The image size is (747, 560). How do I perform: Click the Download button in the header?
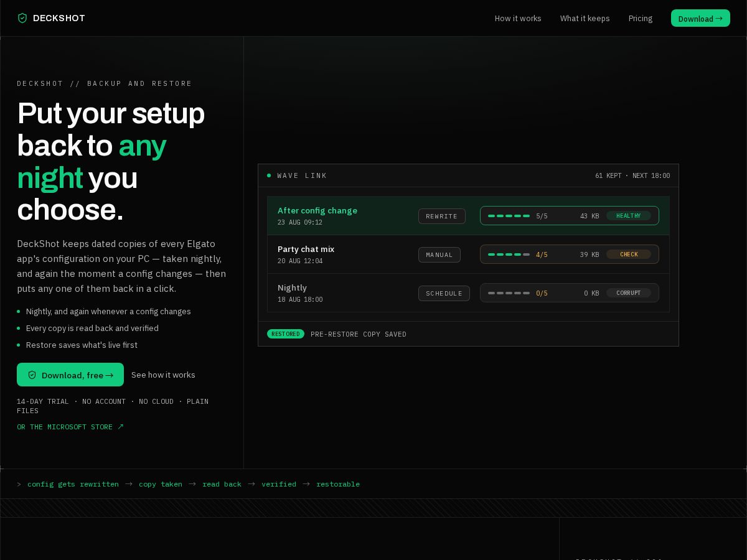(x=700, y=18)
